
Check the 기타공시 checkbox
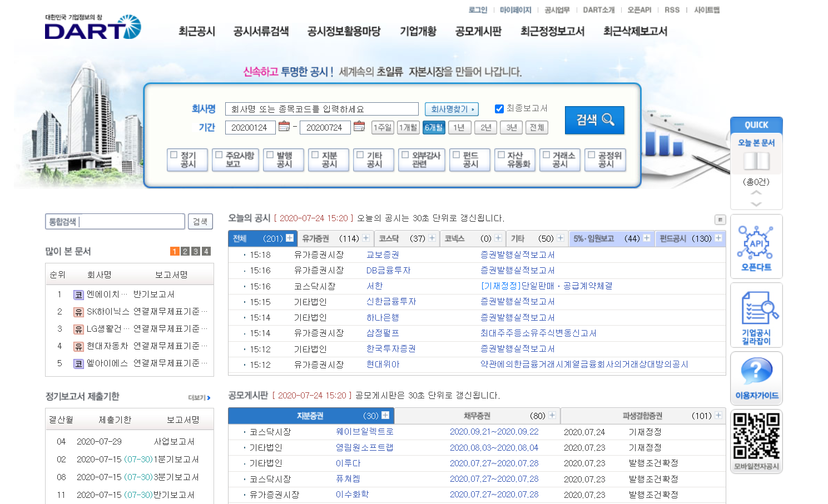click(360, 155)
